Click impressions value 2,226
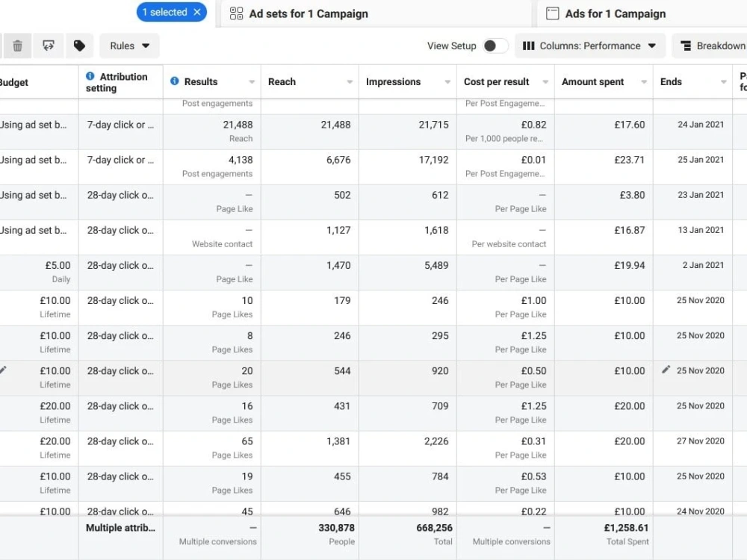 (436, 441)
